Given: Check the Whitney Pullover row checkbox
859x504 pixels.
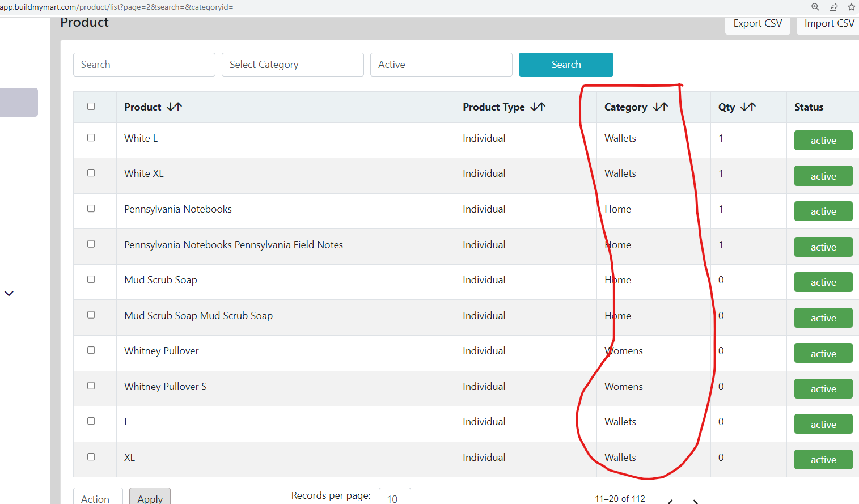Looking at the screenshot, I should tap(91, 350).
